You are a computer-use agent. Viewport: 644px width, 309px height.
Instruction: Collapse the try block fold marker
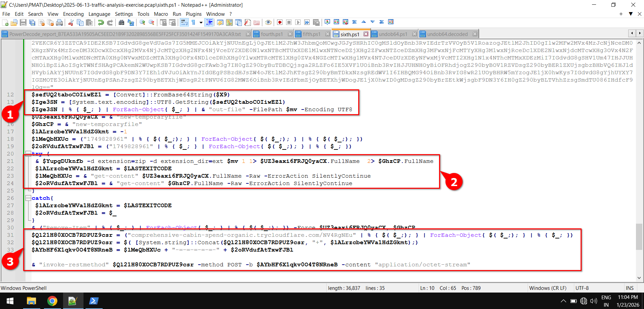28,153
